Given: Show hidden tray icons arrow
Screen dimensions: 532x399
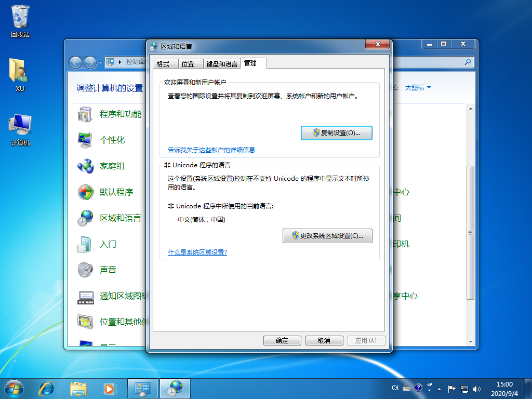Looking at the screenshot, I should coord(440,389).
